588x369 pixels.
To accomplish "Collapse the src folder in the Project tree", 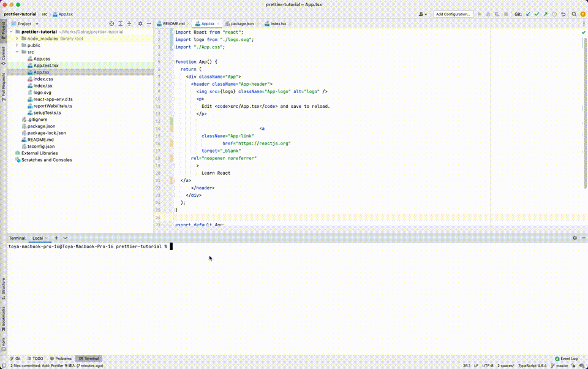I will [17, 51].
